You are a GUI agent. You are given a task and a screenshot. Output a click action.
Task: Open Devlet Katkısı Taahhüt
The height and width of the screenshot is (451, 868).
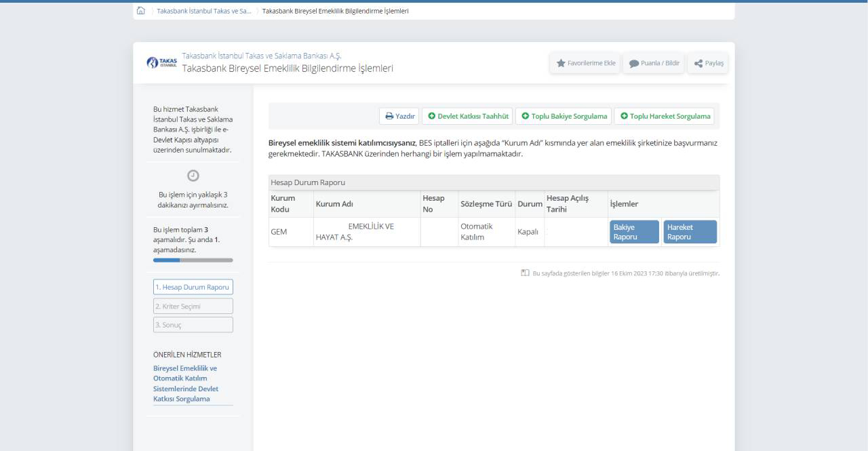tap(468, 116)
